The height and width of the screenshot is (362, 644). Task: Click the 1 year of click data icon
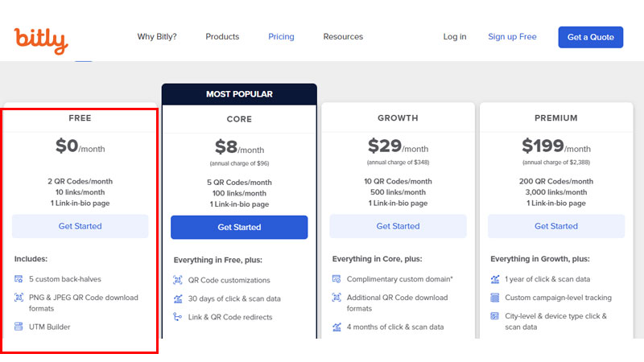point(494,279)
